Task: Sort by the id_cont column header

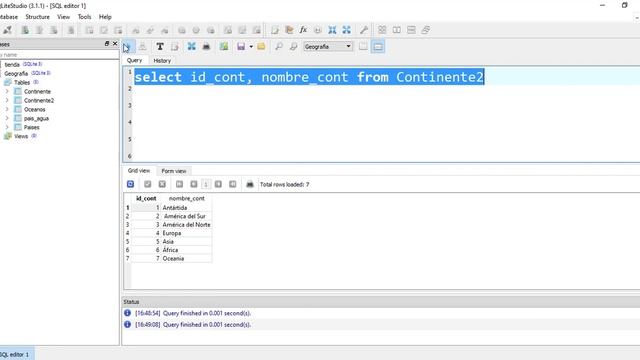Action: tap(146, 198)
